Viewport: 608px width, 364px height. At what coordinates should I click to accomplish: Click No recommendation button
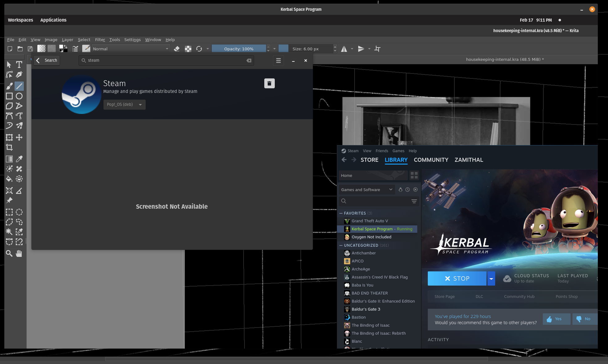(x=585, y=319)
